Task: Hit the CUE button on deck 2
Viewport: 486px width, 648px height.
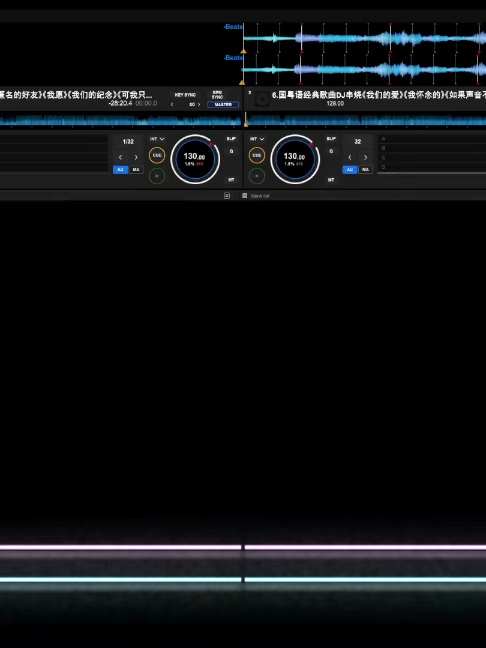Action: 257,155
